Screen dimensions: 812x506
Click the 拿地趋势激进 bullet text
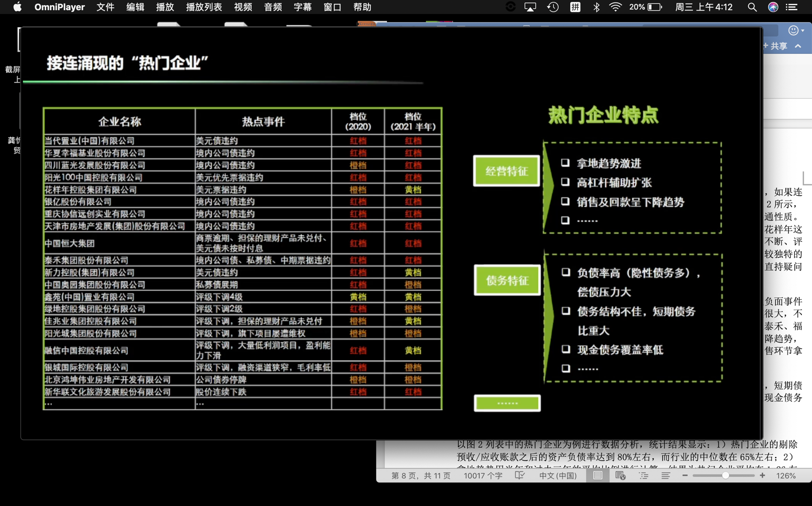point(609,163)
